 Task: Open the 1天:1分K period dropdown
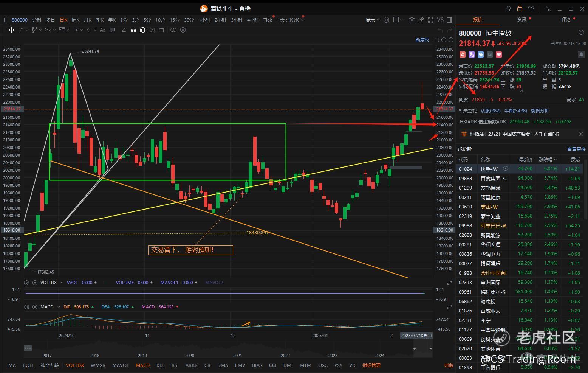click(x=290, y=20)
